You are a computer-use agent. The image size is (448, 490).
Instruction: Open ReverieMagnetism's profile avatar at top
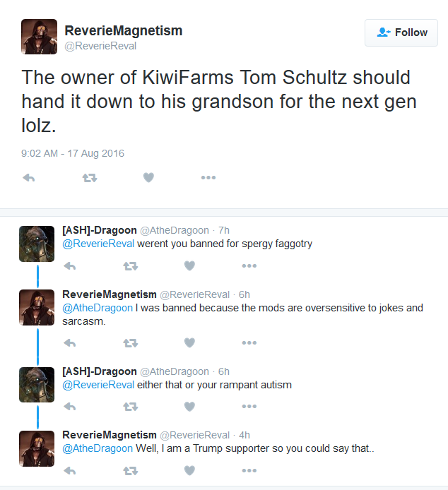tap(39, 37)
